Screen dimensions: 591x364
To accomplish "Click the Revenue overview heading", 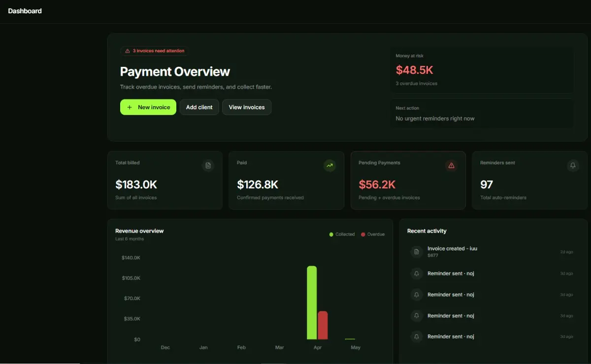I will click(139, 231).
